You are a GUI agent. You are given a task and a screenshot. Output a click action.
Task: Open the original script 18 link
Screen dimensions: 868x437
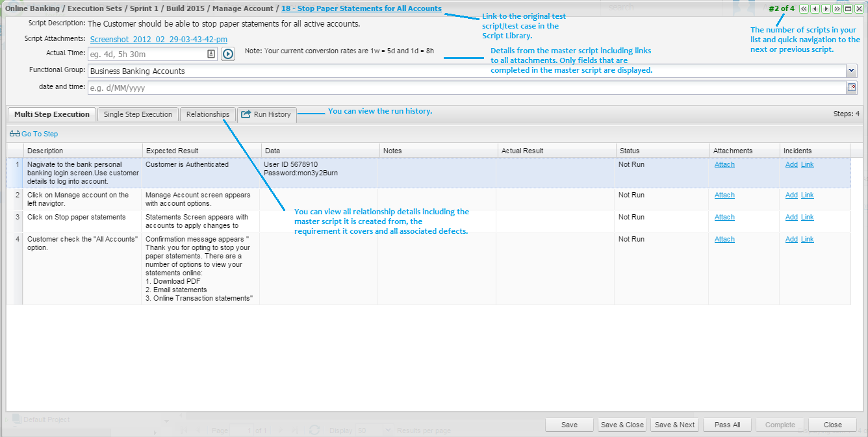361,8
